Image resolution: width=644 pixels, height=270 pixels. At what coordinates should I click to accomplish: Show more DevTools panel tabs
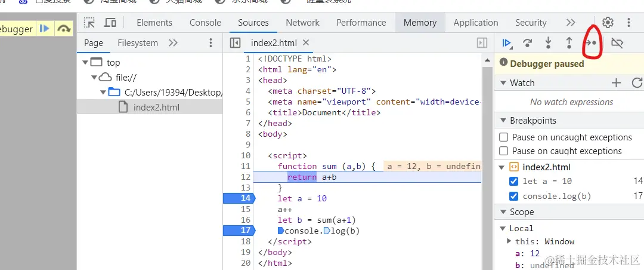click(571, 22)
